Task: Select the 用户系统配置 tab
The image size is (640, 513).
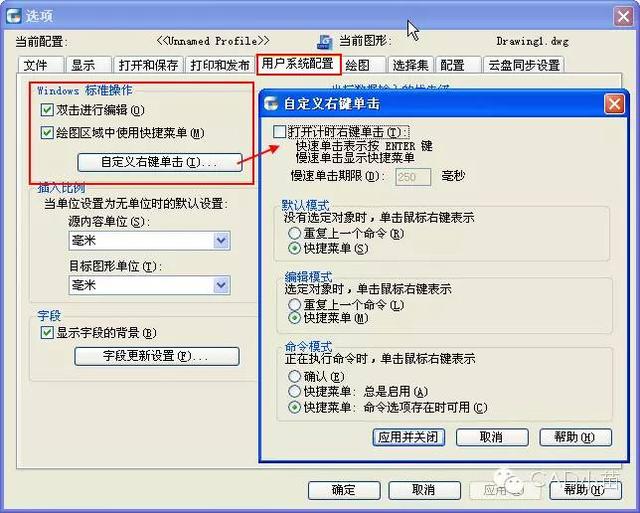Action: coord(298,64)
